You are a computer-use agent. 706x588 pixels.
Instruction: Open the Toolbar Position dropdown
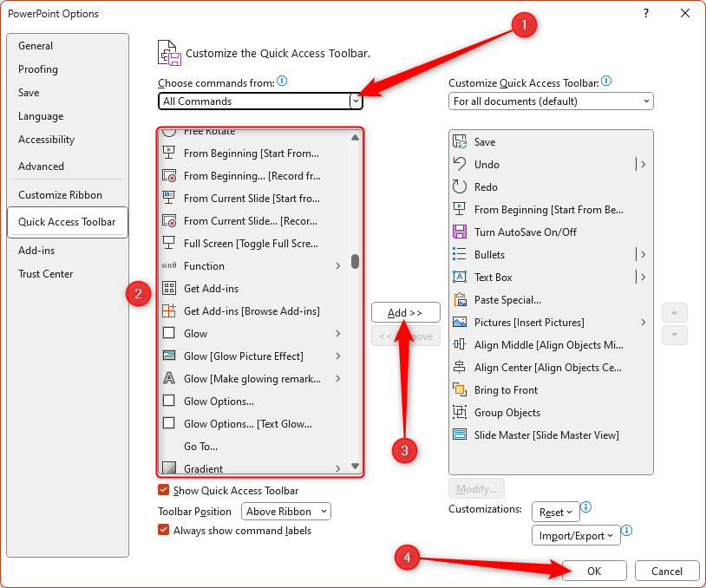pos(285,511)
